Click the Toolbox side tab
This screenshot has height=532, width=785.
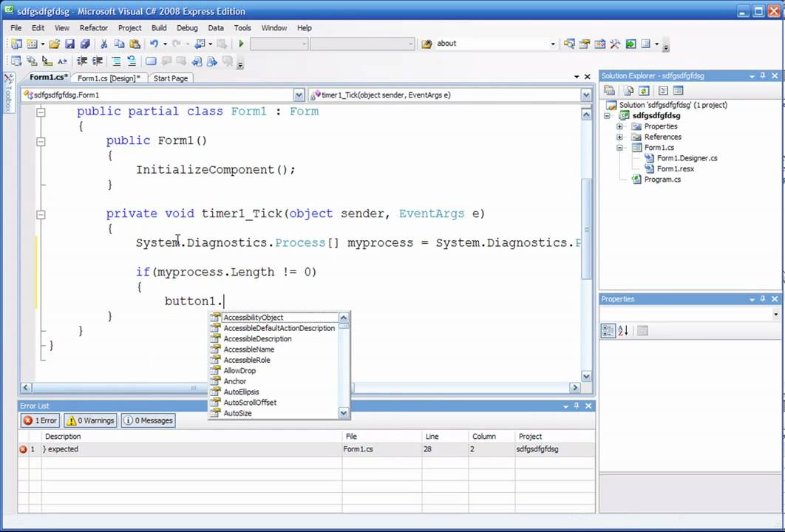pos(9,91)
